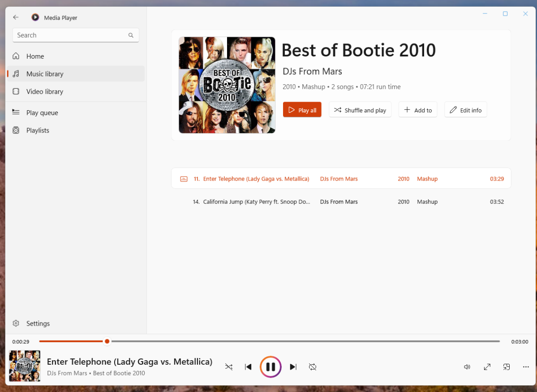The image size is (537, 392).
Task: Select track 14 California Jump row
Action: tap(341, 202)
